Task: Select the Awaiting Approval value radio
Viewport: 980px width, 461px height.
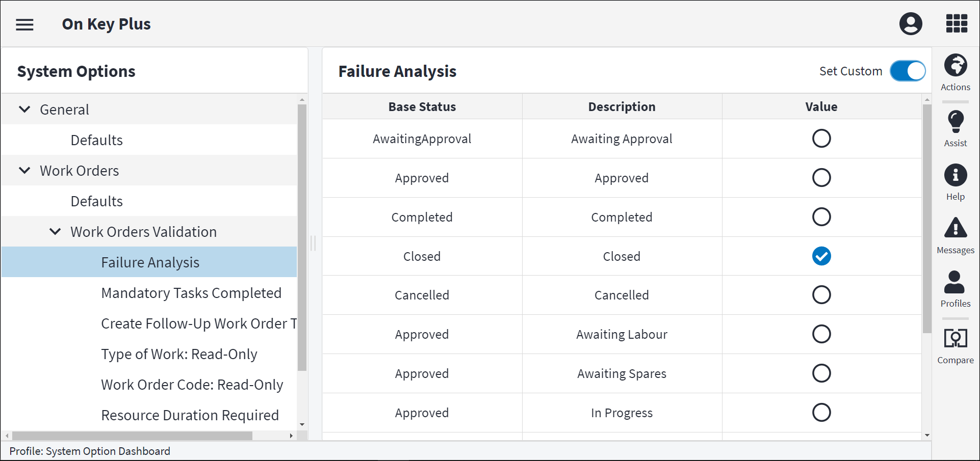Action: click(821, 139)
